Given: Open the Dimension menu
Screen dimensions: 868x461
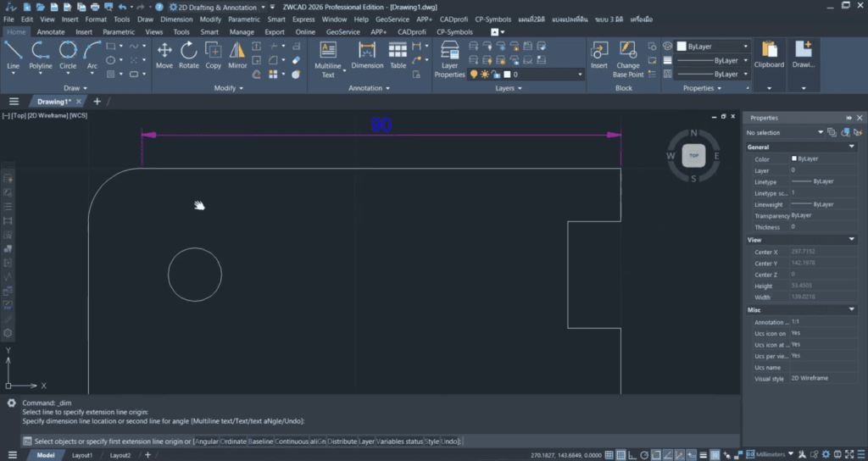Looking at the screenshot, I should click(x=176, y=19).
